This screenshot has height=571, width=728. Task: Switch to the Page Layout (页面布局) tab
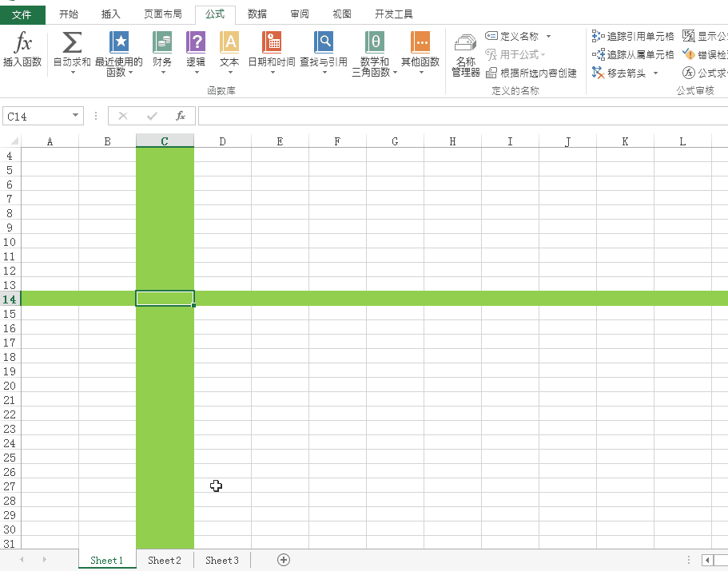[163, 14]
